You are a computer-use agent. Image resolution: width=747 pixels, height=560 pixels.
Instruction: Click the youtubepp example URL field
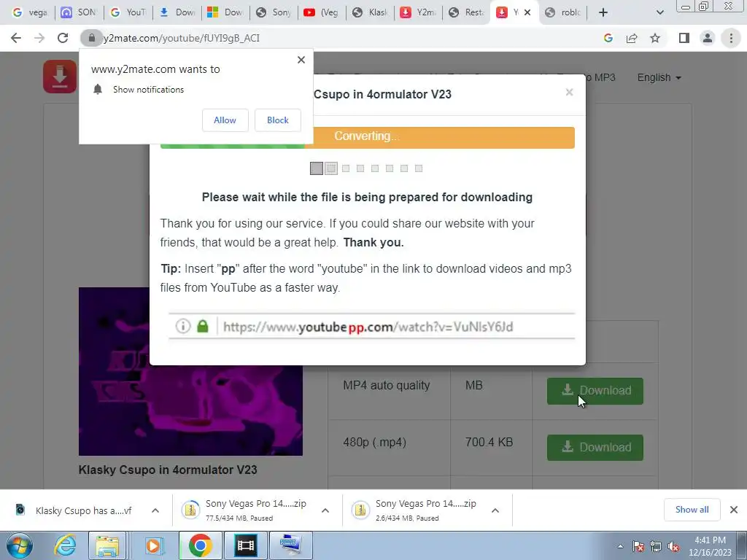(x=371, y=326)
